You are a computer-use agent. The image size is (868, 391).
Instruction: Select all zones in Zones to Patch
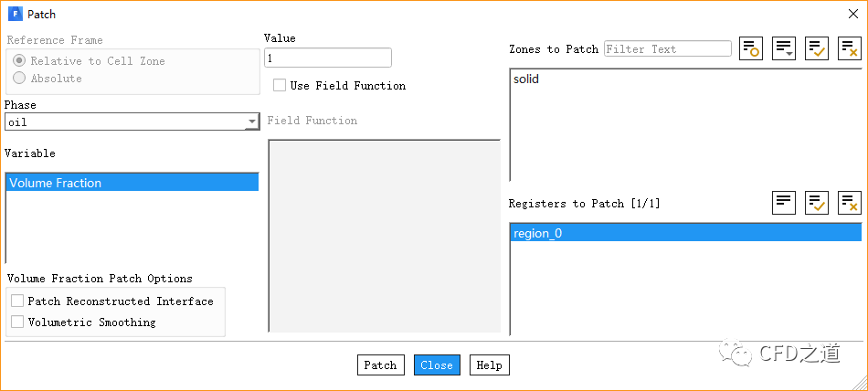click(816, 49)
